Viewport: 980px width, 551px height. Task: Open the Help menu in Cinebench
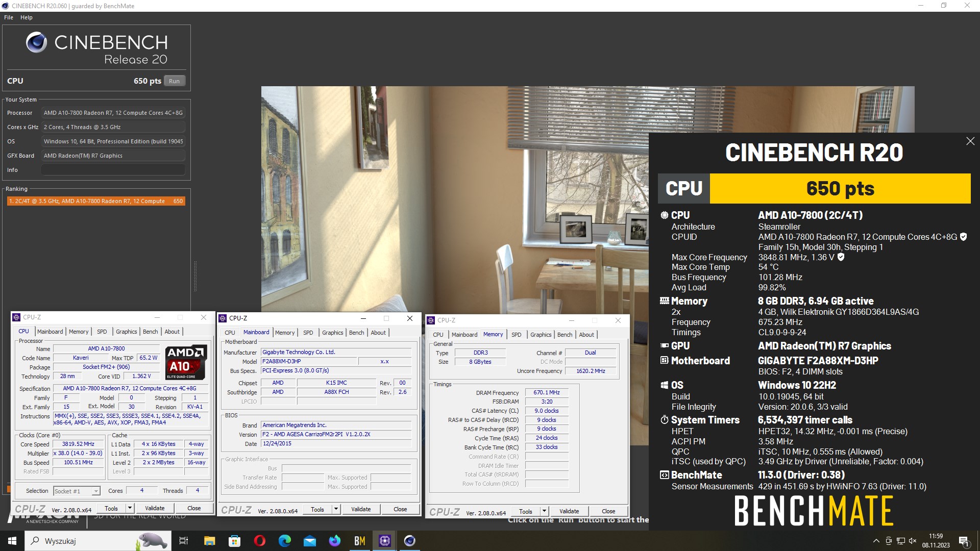(x=27, y=17)
